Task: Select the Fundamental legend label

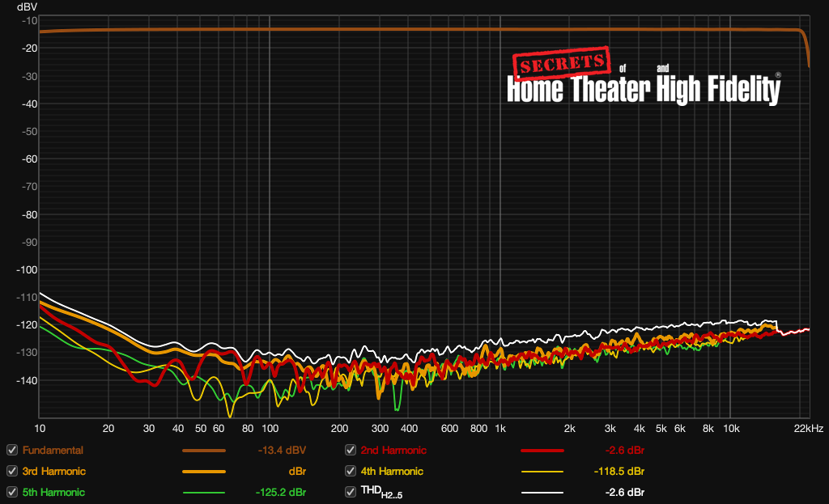Action: coord(53,450)
